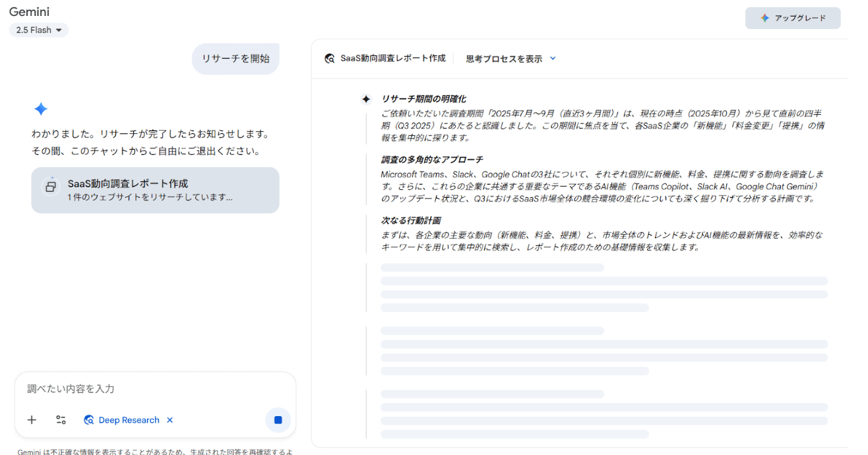Open the 2.5 Flash model selector dropdown
The image size is (868, 455).
(x=39, y=30)
